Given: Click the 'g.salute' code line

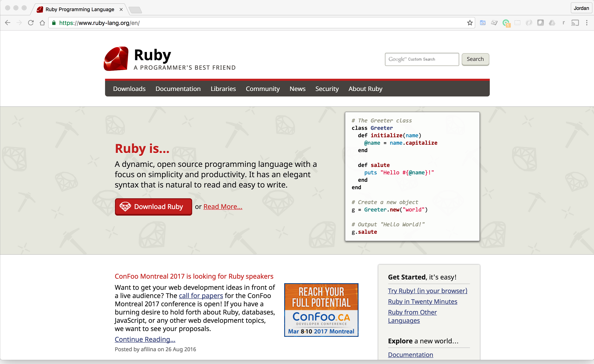Looking at the screenshot, I should click(364, 232).
